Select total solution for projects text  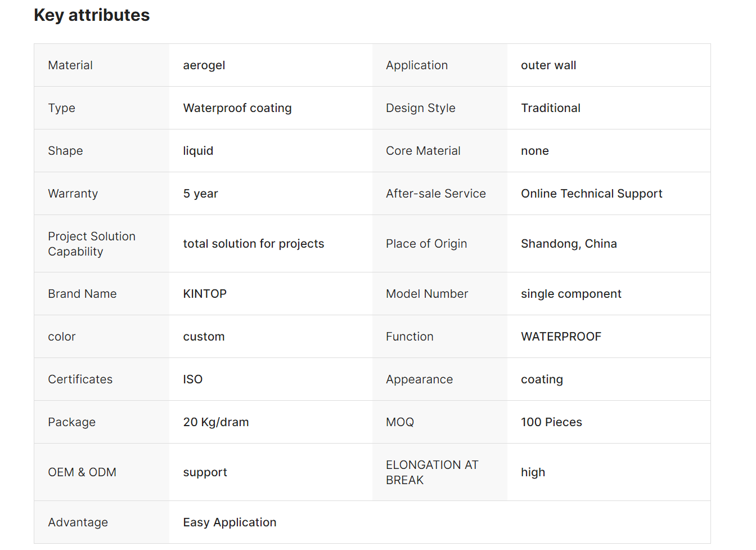(x=253, y=244)
